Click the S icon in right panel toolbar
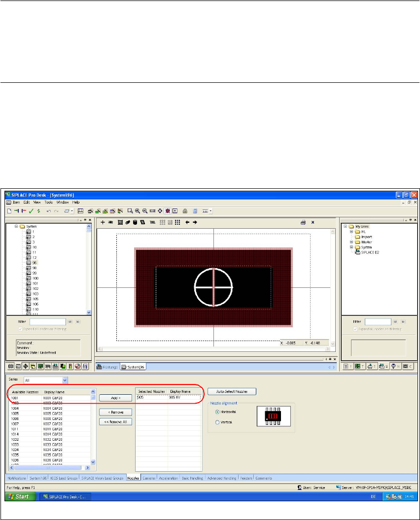This screenshot has height=520, width=420. click(372, 366)
